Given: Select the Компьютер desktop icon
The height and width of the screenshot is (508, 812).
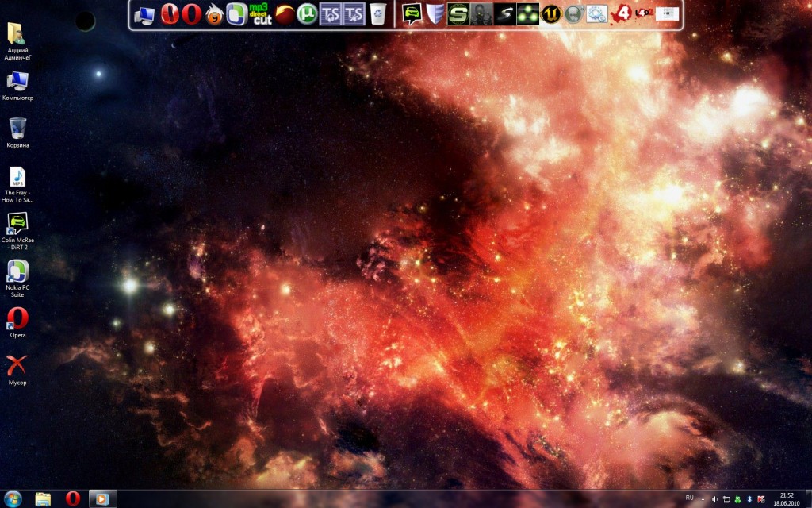Looking at the screenshot, I should [17, 82].
